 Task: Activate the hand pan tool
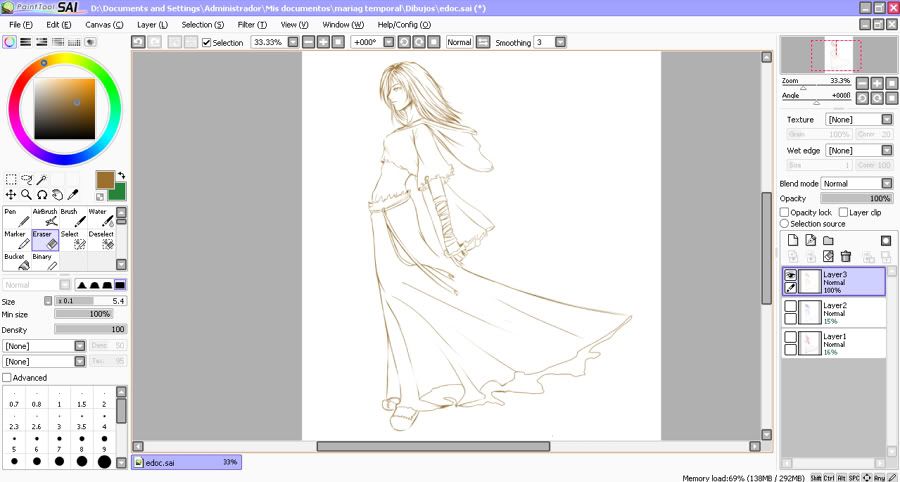(x=57, y=195)
